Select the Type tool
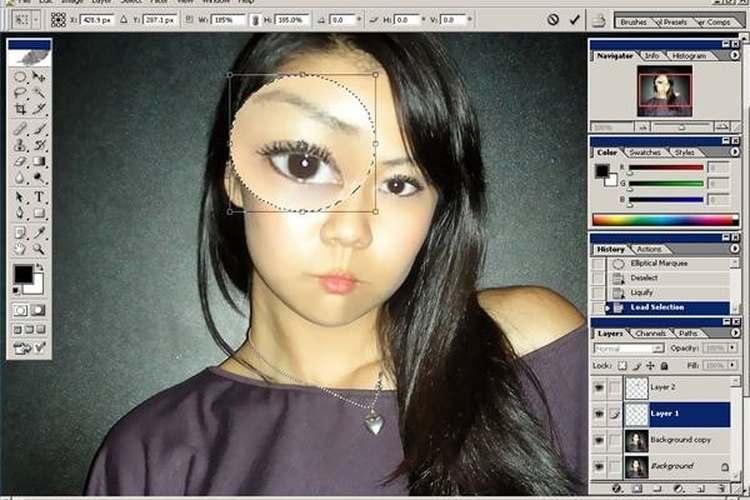Image resolution: width=750 pixels, height=500 pixels. (x=39, y=197)
